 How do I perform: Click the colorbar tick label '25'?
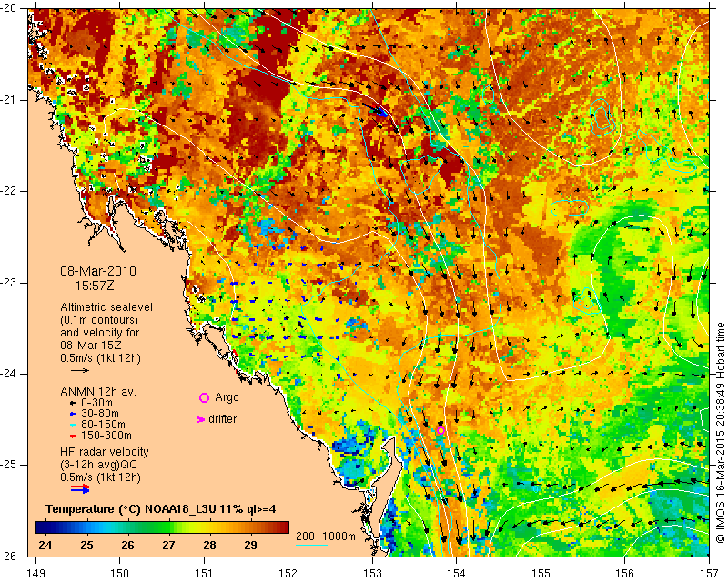86,545
